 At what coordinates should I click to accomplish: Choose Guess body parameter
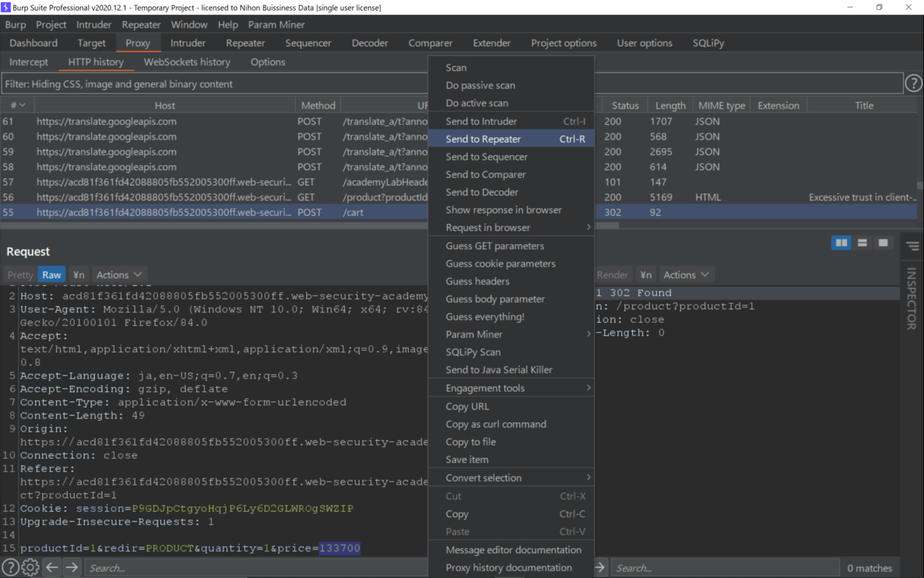point(511,299)
